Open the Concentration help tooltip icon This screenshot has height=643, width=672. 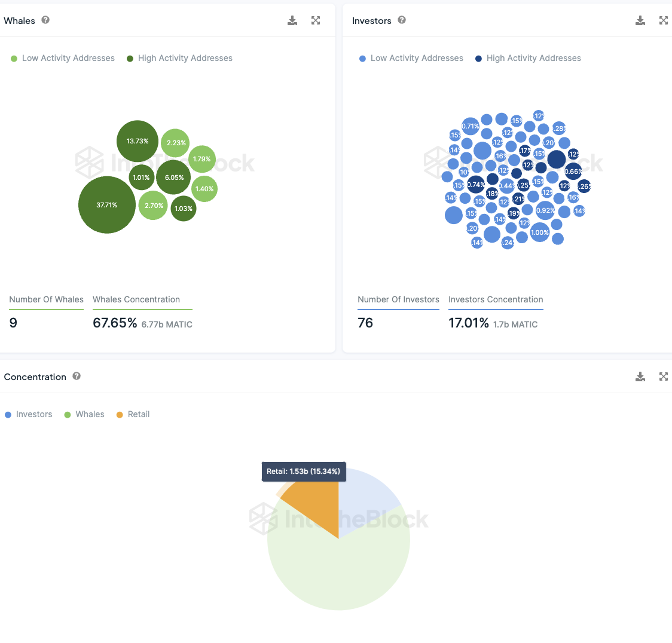click(77, 376)
